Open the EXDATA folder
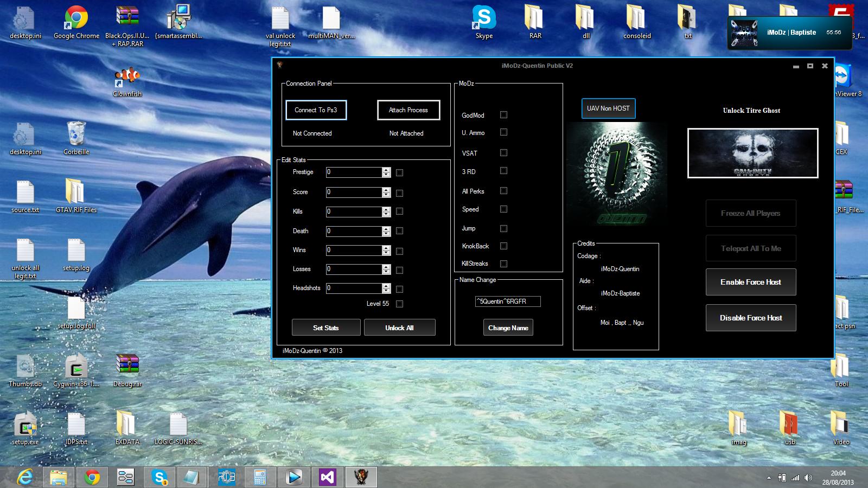The image size is (868, 488). pyautogui.click(x=127, y=429)
